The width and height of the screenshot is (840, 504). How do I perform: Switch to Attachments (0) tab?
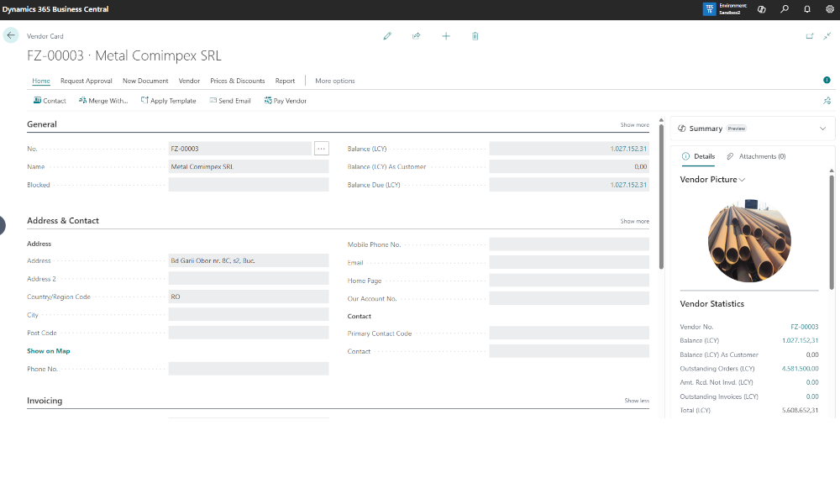pos(757,156)
